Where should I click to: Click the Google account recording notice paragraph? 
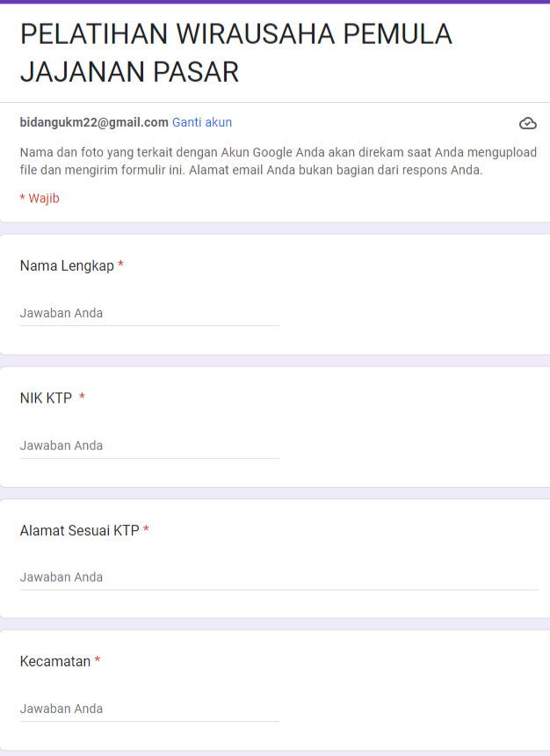[x=279, y=161]
